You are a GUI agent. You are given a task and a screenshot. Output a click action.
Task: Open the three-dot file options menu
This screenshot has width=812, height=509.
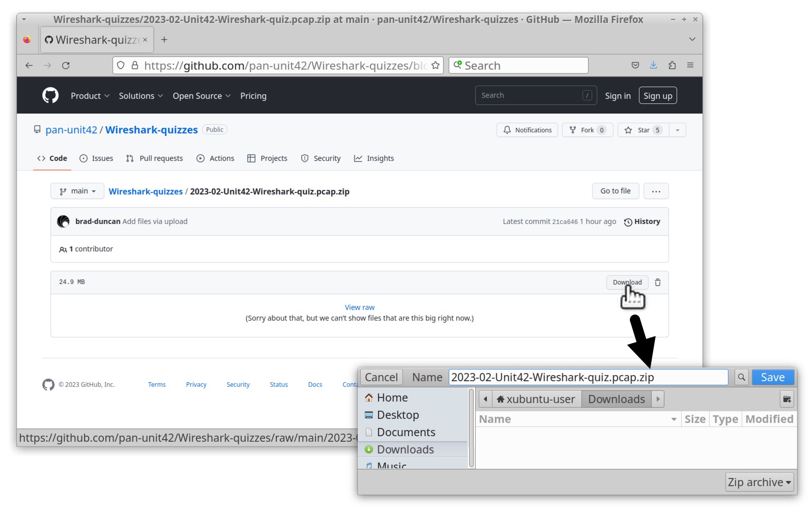(x=656, y=191)
